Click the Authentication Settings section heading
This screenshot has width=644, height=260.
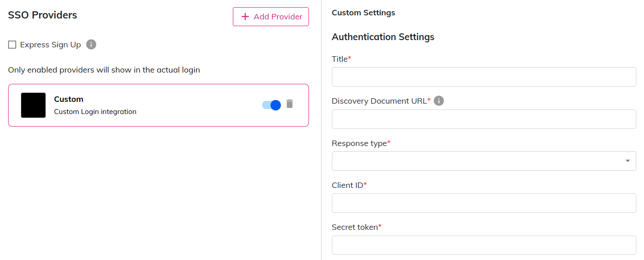[x=383, y=37]
